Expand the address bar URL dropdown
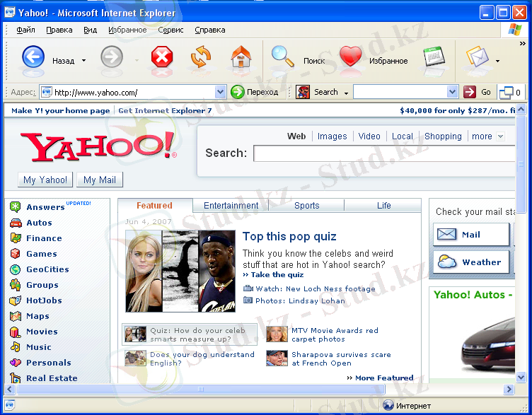Image resolution: width=532 pixels, height=415 pixels. click(219, 92)
